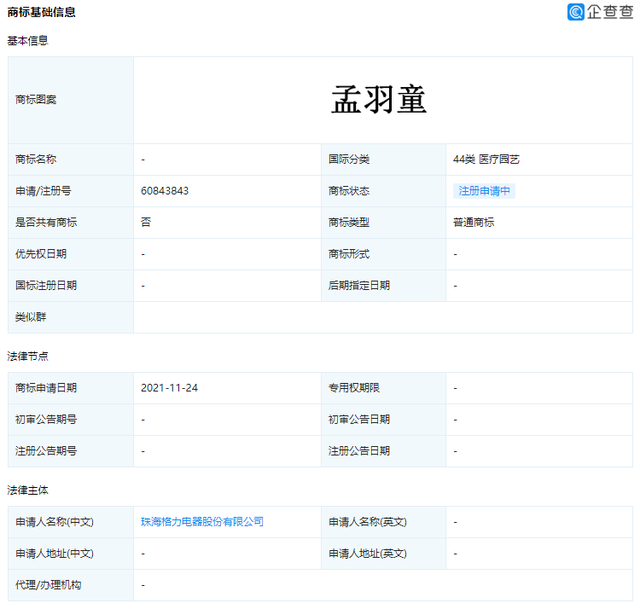Image resolution: width=640 pixels, height=609 pixels.
Task: Select the 代理/办理机构 label cell
Action: tap(48, 585)
